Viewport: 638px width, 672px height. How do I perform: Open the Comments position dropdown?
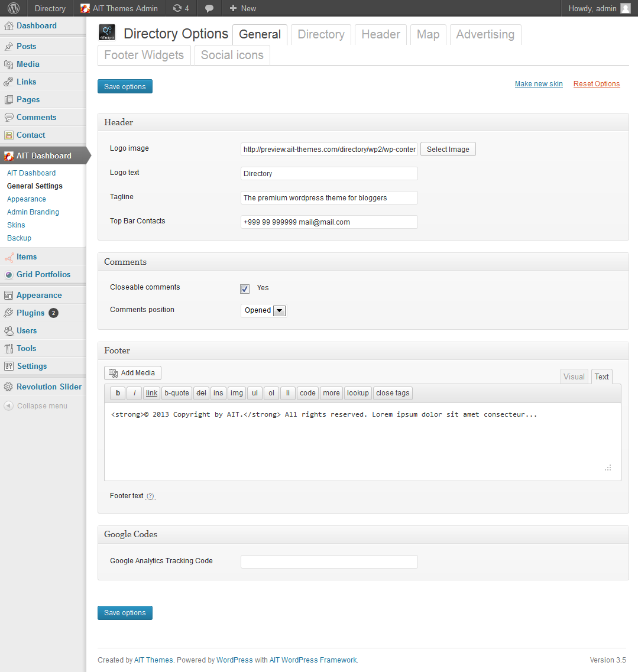pos(264,310)
